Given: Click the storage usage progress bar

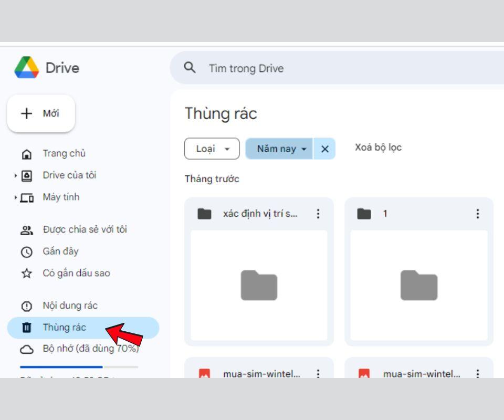Looking at the screenshot, I should [x=79, y=367].
